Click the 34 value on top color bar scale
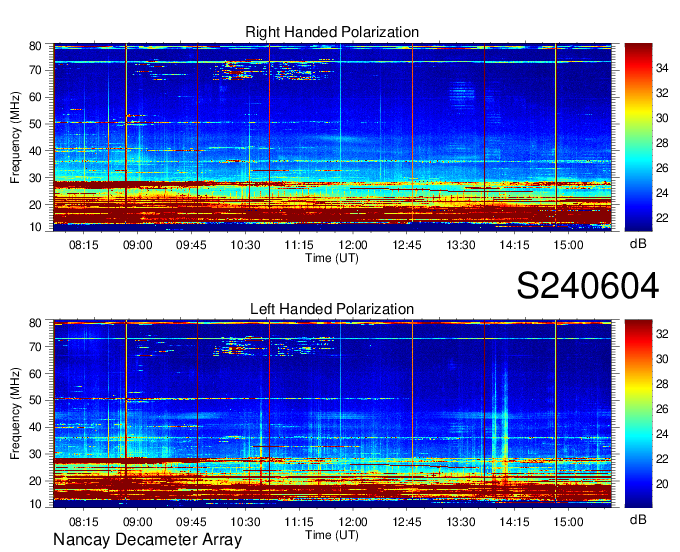The height and width of the screenshot is (552, 680). 662,68
